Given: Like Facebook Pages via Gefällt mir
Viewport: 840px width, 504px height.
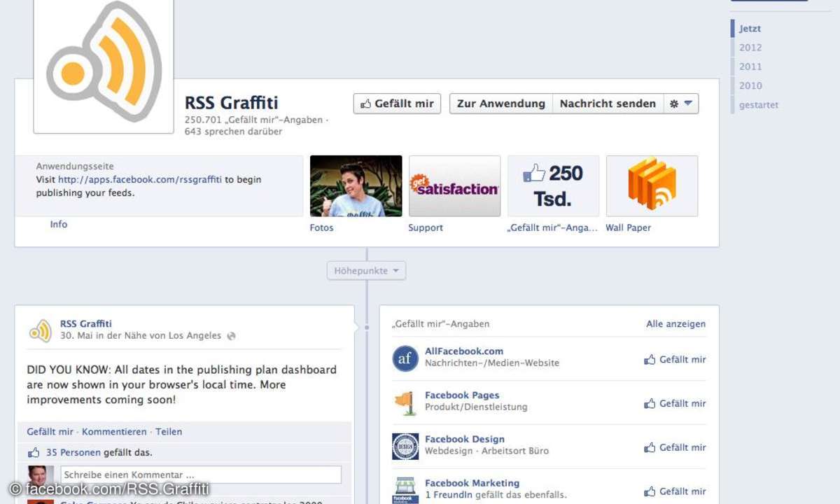Looking at the screenshot, I should point(675,404).
